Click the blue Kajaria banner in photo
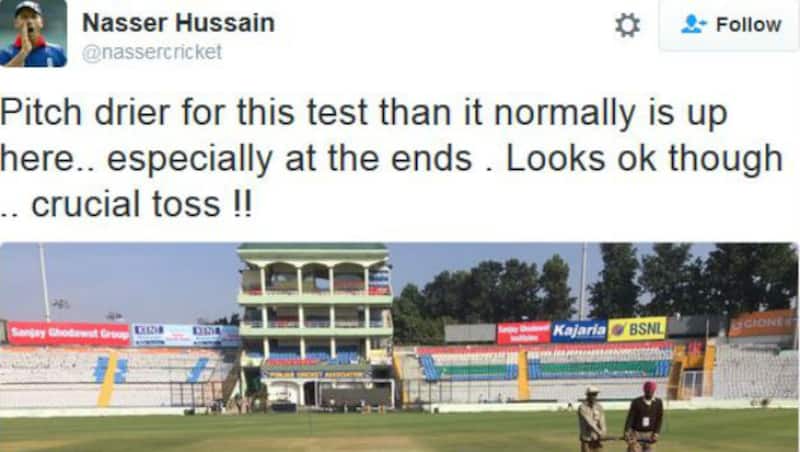800x452 pixels. click(x=579, y=331)
